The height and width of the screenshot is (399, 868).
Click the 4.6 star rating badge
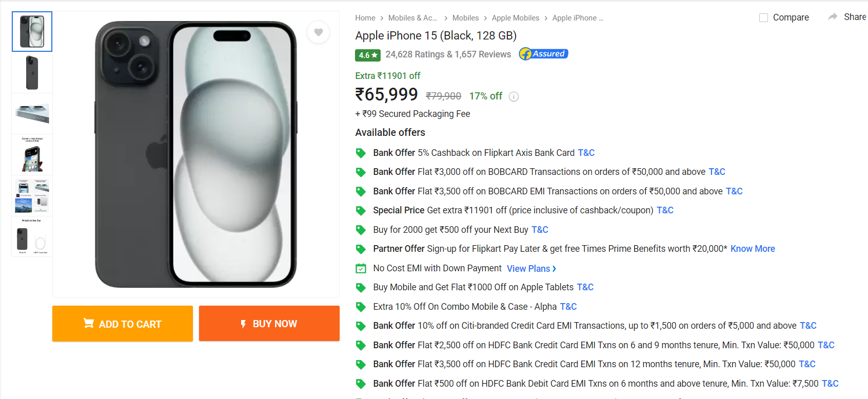(x=368, y=55)
